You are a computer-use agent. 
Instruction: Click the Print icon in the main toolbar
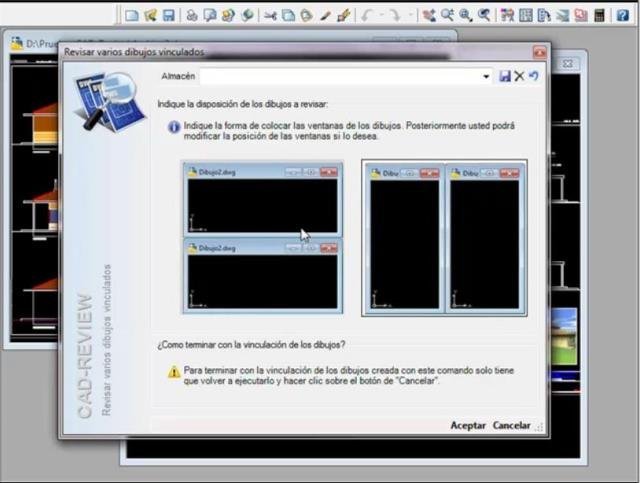coord(191,16)
